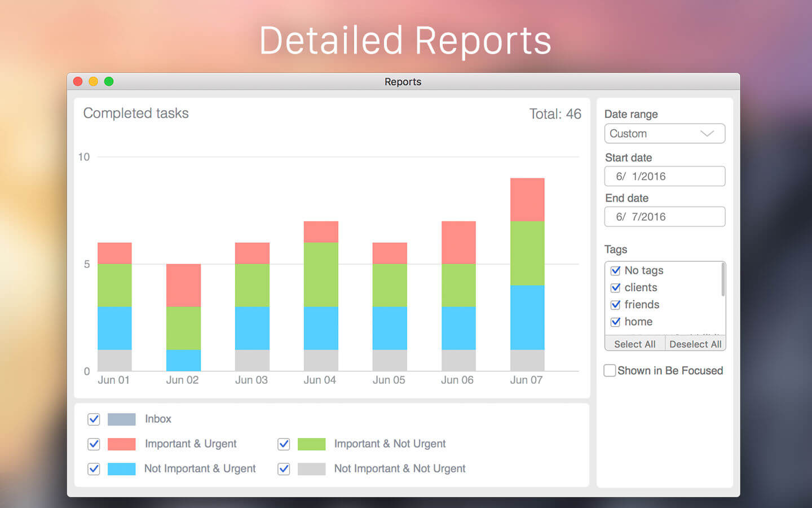Click the End date field 6/7/2016
This screenshot has width=812, height=508.
coord(664,217)
